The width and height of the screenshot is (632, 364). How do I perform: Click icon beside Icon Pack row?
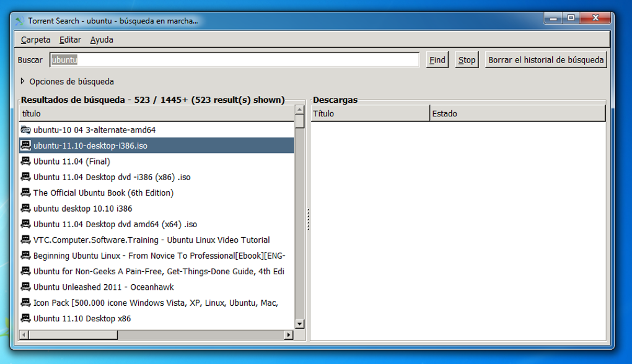tap(26, 302)
